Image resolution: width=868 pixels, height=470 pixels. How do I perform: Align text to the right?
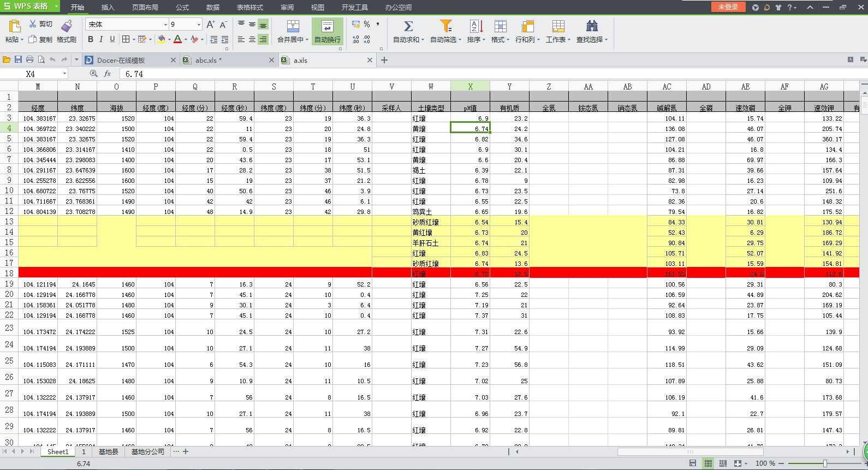pyautogui.click(x=263, y=39)
